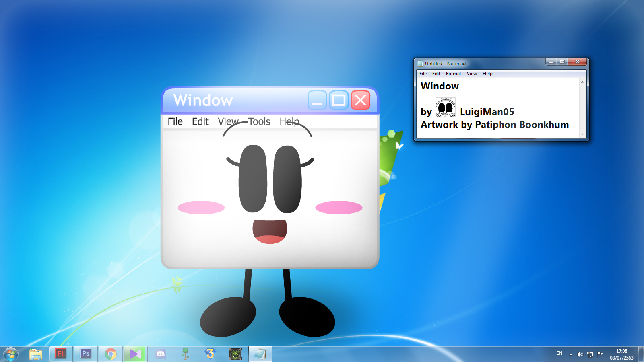Click 'Artwork by Patiphon Boonkhum' line in Notepad
Viewport: 644px width, 362px height.
(495, 125)
